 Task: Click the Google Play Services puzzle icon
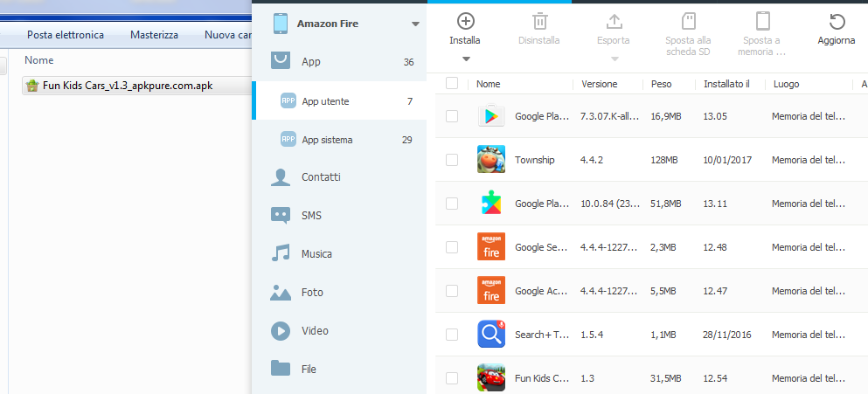tap(491, 203)
